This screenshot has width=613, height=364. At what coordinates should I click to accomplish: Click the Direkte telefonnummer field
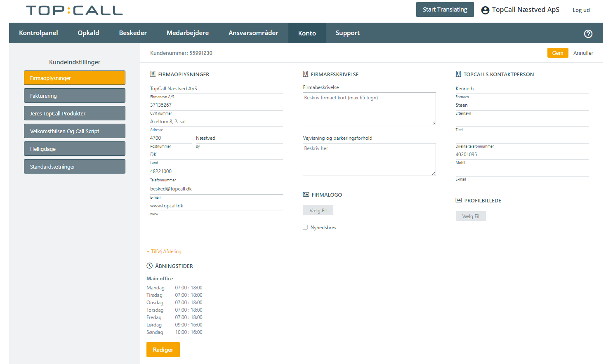522,138
